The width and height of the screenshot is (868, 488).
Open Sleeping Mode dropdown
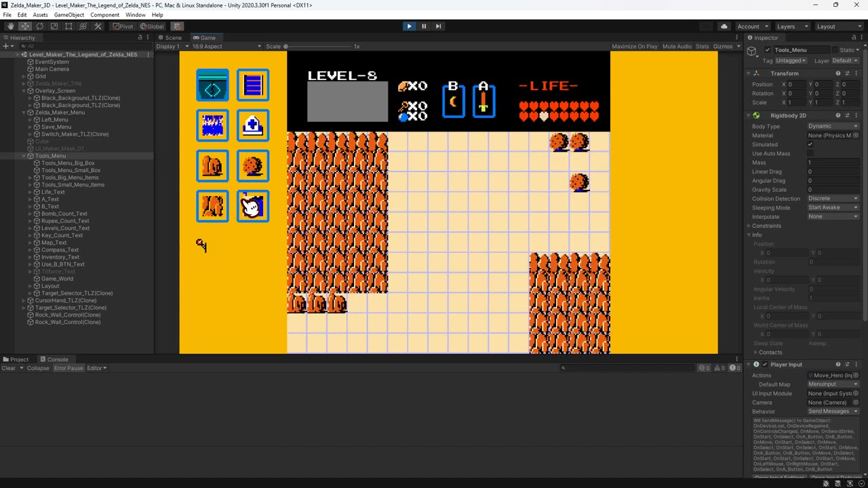(833, 207)
